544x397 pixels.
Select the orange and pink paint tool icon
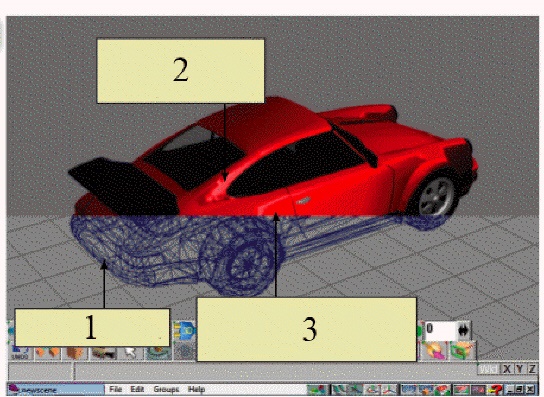click(434, 350)
